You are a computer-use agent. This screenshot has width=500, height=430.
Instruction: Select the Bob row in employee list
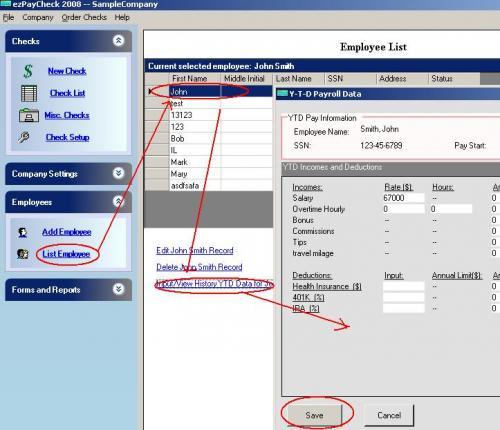pos(209,139)
